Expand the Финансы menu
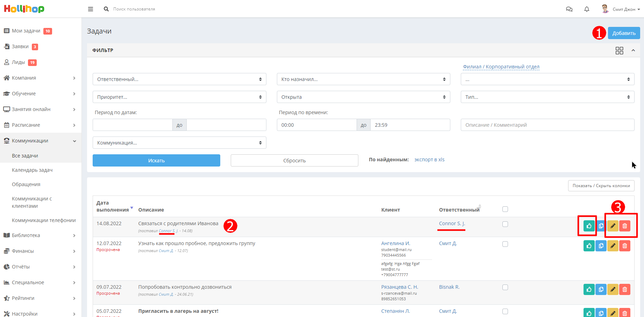This screenshot has height=317, width=644. tap(41, 251)
